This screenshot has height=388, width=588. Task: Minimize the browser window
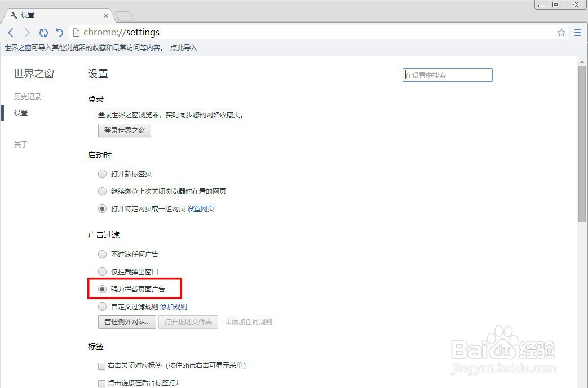point(542,5)
